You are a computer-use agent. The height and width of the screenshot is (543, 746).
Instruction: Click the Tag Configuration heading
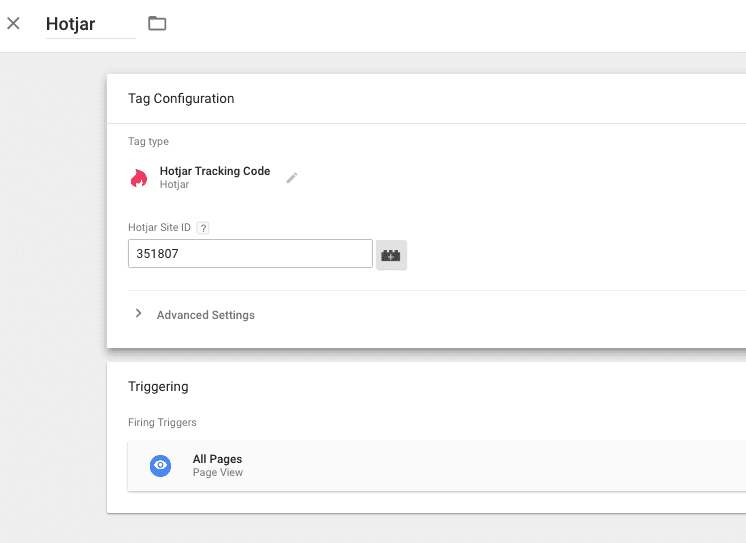(181, 99)
